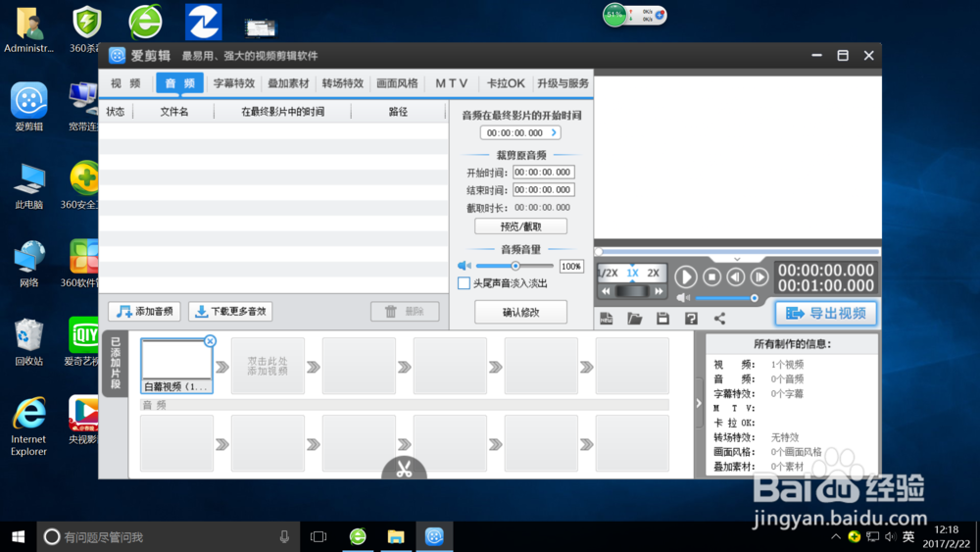The height and width of the screenshot is (552, 980).
Task: Click the Cortana search box
Action: tap(167, 537)
